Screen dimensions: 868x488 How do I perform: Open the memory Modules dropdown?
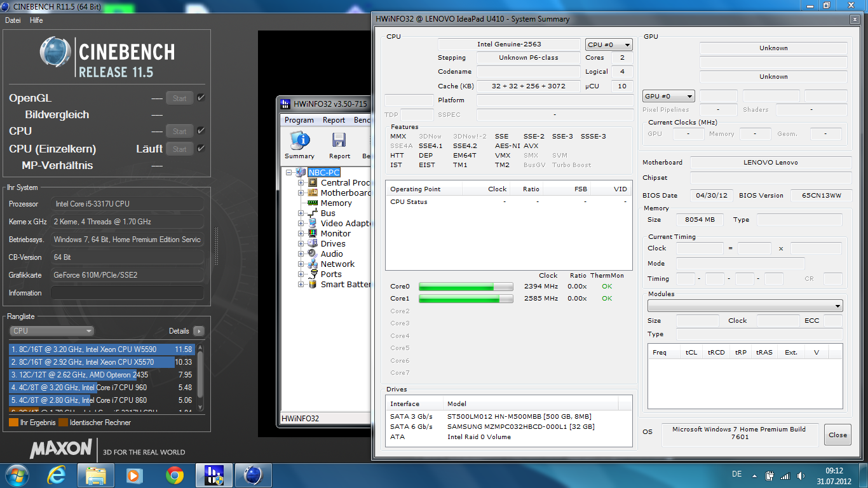click(x=745, y=306)
